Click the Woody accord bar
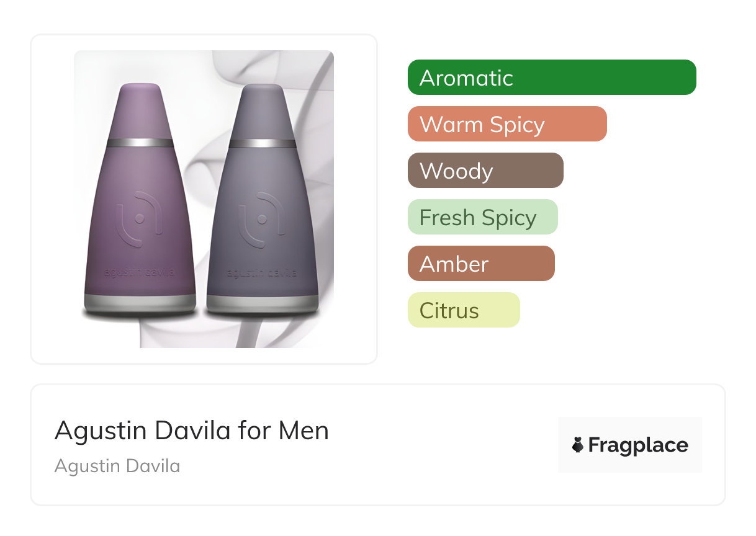The width and height of the screenshot is (756, 536). [x=485, y=171]
